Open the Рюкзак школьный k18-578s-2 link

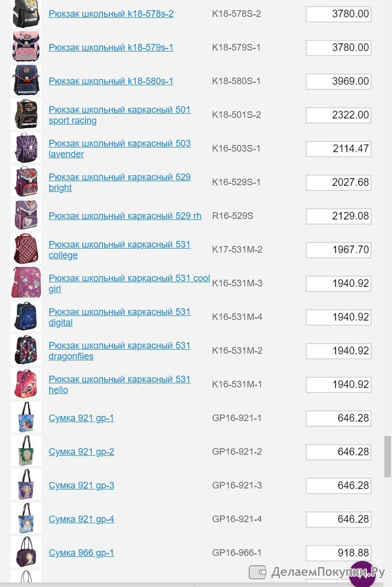click(111, 14)
